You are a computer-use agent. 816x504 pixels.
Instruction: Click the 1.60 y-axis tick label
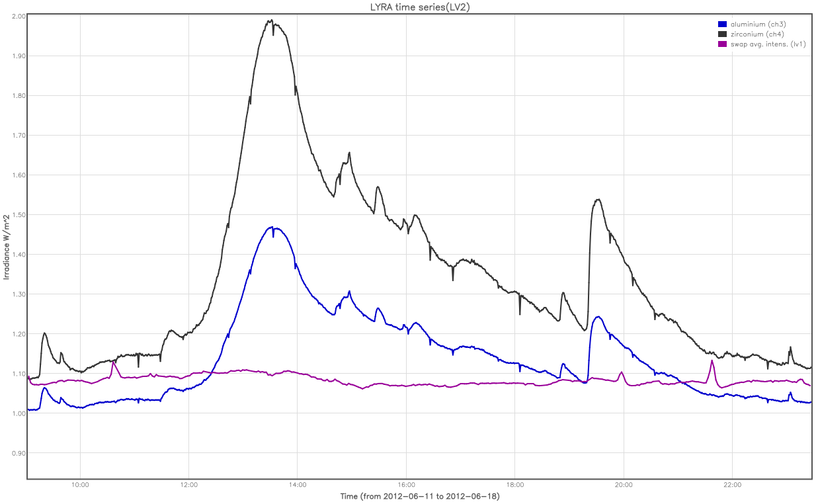tap(19, 175)
